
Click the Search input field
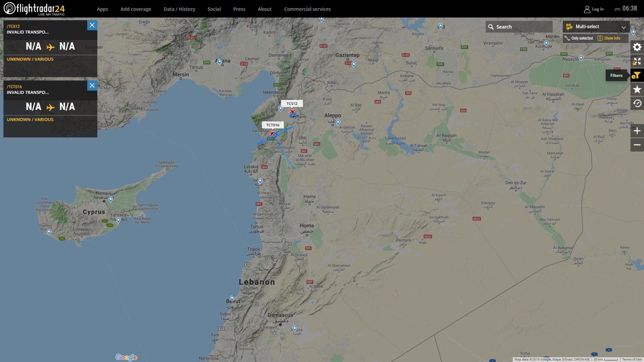[x=519, y=27]
